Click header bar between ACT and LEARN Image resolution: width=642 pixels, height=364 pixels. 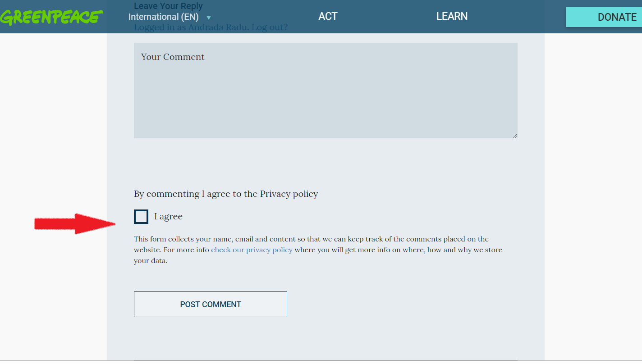tap(387, 17)
